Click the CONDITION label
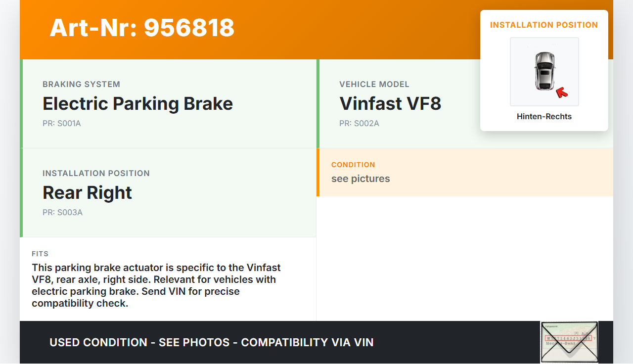The width and height of the screenshot is (633, 364). pos(353,165)
